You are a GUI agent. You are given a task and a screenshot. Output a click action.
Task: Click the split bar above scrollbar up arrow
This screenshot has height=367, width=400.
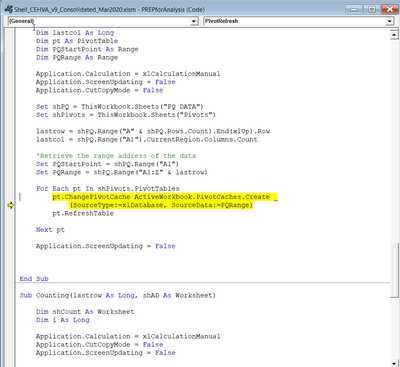point(394,30)
